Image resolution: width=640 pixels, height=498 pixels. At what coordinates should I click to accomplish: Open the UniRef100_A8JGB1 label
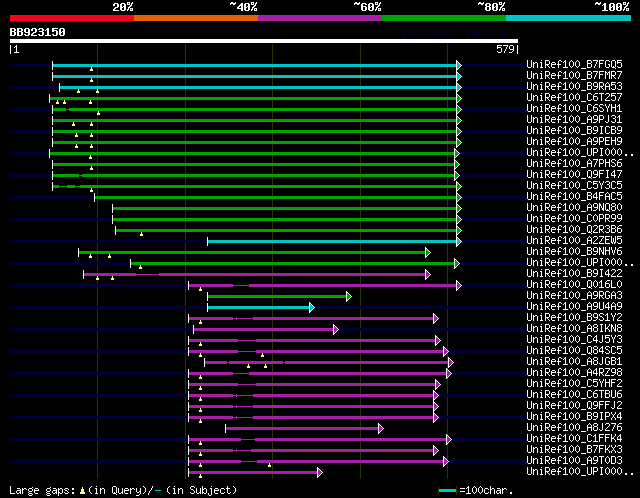(574, 362)
